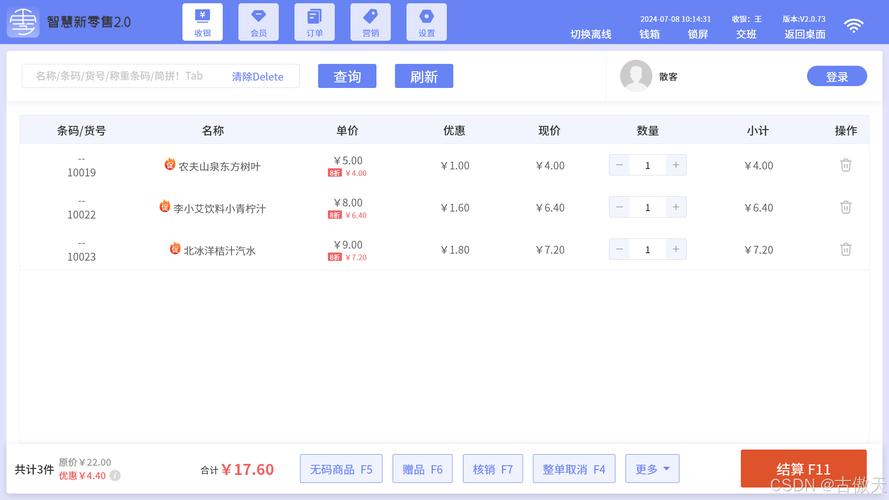The image size is (889, 500).
Task: Click 8折 discount tag under ¥5.00
Action: (335, 173)
